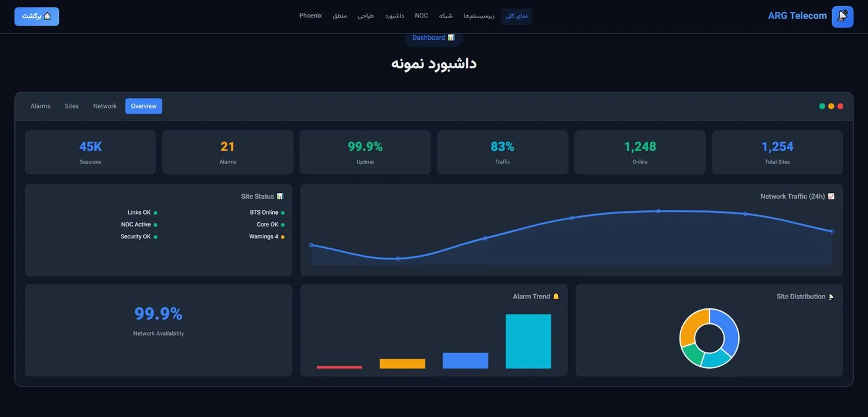Click the 21 Alarms value
Viewport: 868px width, 417px height.
pyautogui.click(x=228, y=147)
